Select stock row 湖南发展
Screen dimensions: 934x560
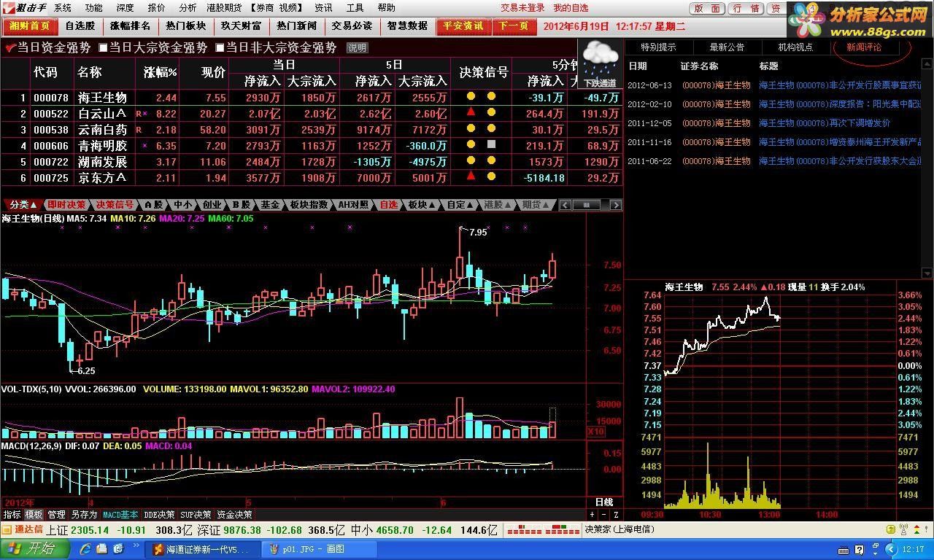click(x=312, y=161)
